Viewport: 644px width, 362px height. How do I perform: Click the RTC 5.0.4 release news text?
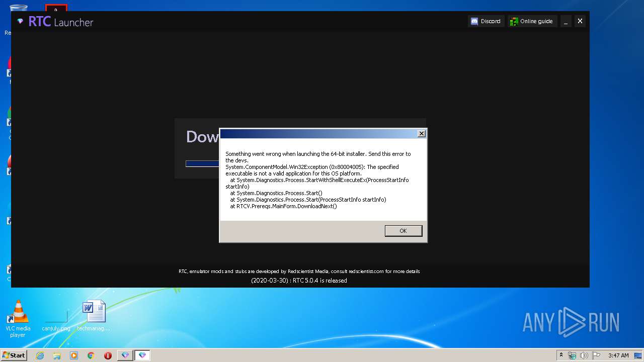tap(299, 281)
